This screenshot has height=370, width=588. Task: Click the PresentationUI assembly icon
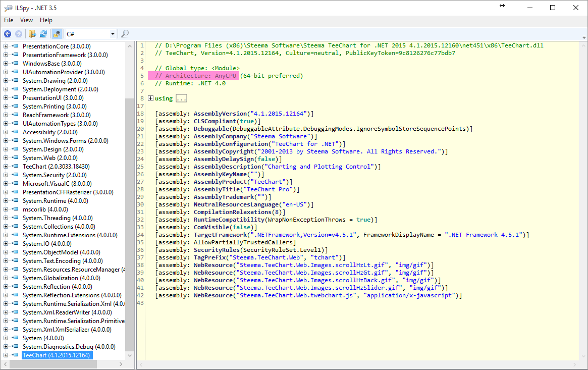pyautogui.click(x=15, y=98)
